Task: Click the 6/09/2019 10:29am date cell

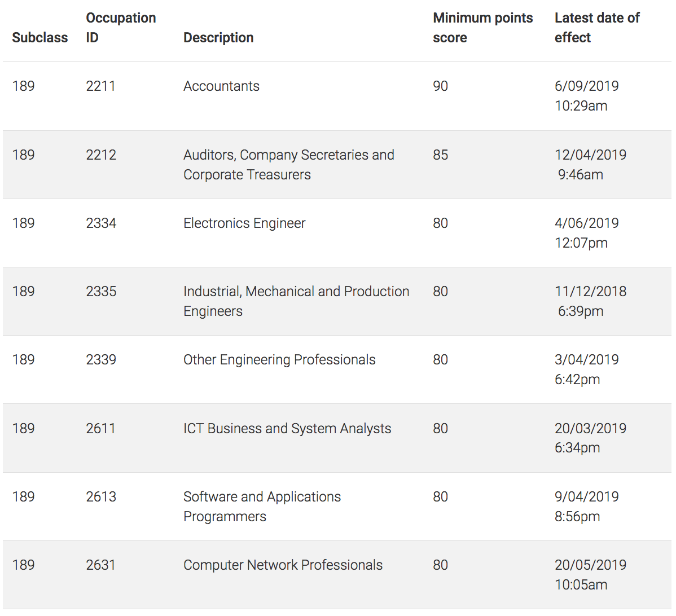Action: coord(586,96)
